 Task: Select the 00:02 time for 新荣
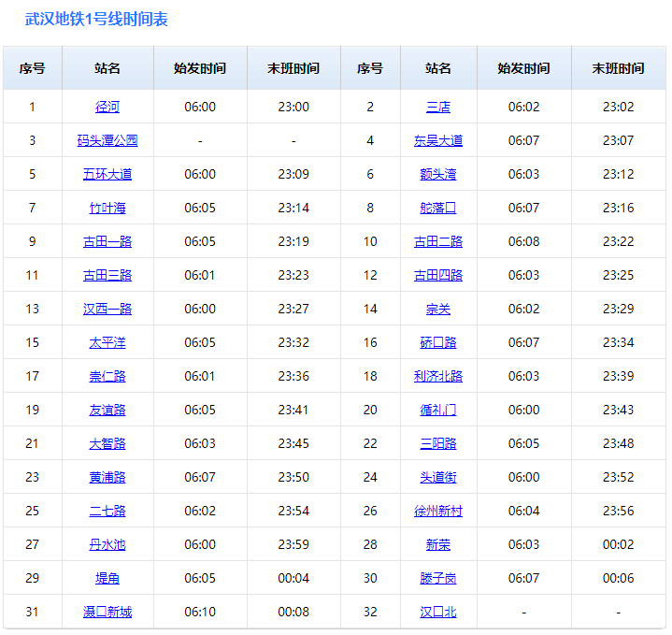[x=619, y=544]
